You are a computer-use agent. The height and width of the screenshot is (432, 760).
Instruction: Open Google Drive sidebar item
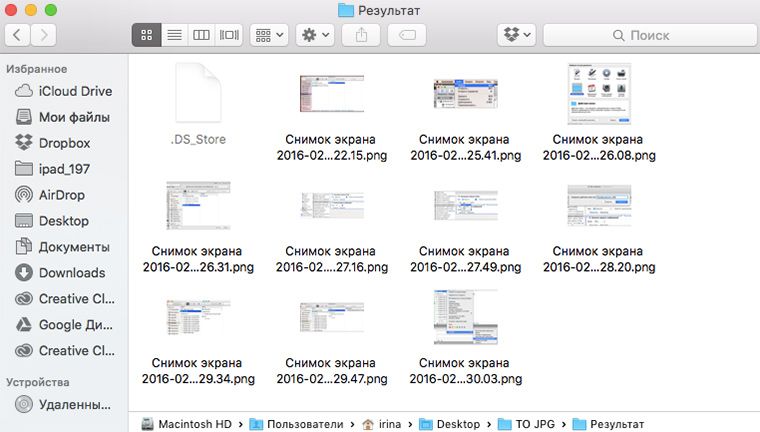[x=75, y=325]
